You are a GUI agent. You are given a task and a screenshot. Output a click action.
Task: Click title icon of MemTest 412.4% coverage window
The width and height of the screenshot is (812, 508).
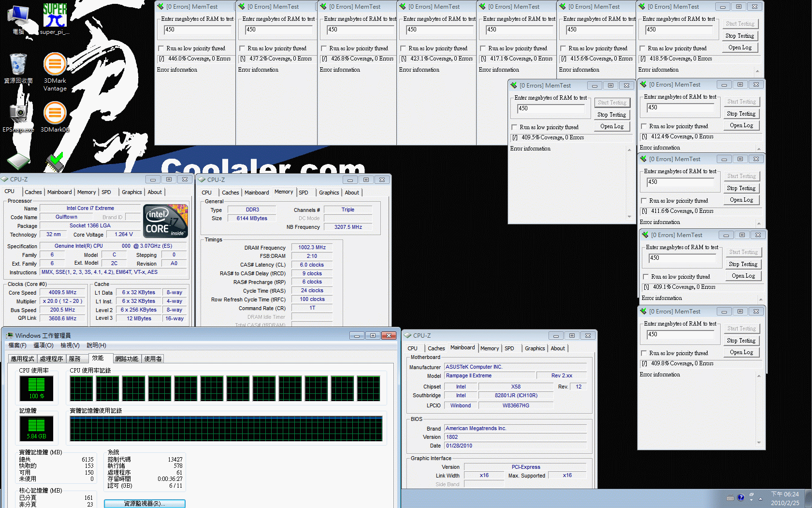point(643,84)
